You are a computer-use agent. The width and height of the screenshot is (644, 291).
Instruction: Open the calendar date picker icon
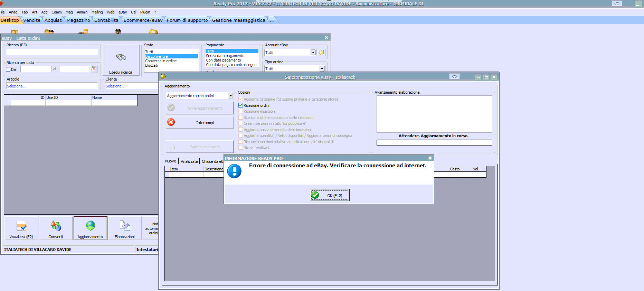click(94, 69)
